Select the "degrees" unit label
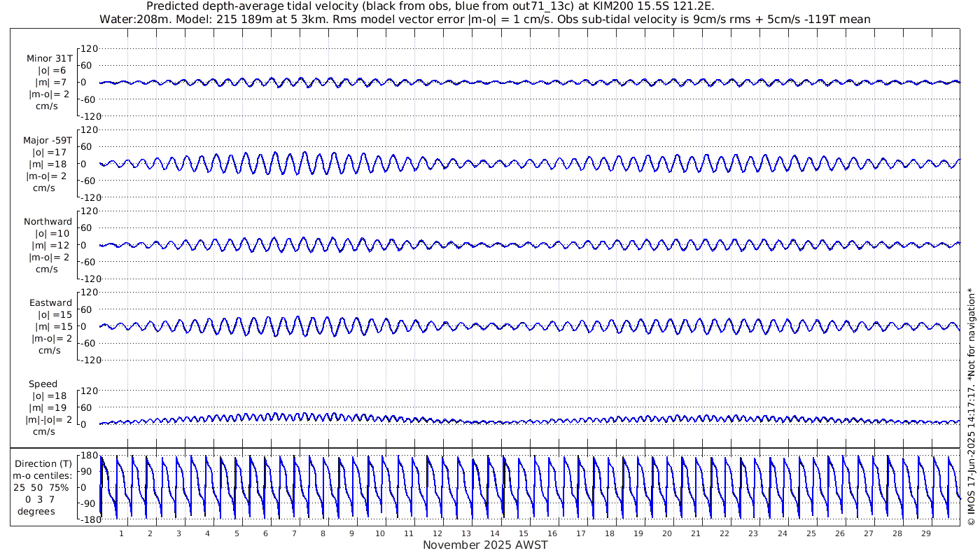This screenshot has width=980, height=560. (x=36, y=512)
